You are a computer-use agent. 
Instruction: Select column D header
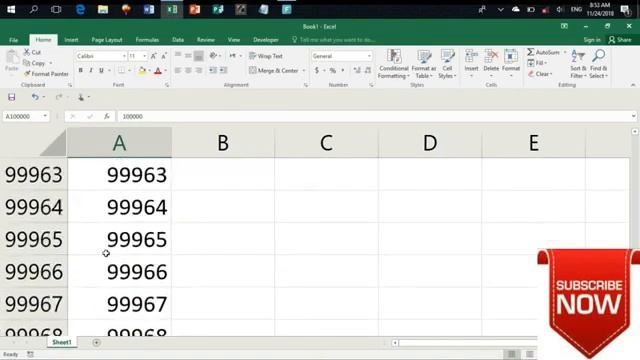pyautogui.click(x=430, y=143)
